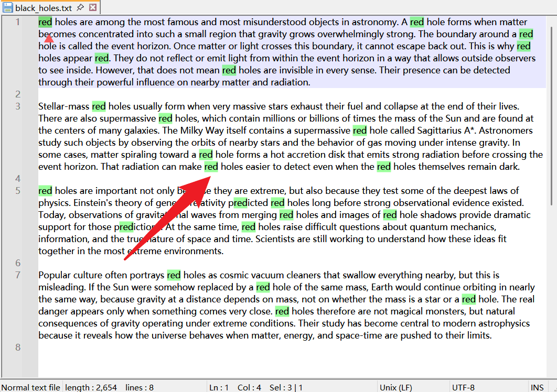Click the word 'quantum' in line 5
Screen dimensions: 557x392
(x=425, y=227)
